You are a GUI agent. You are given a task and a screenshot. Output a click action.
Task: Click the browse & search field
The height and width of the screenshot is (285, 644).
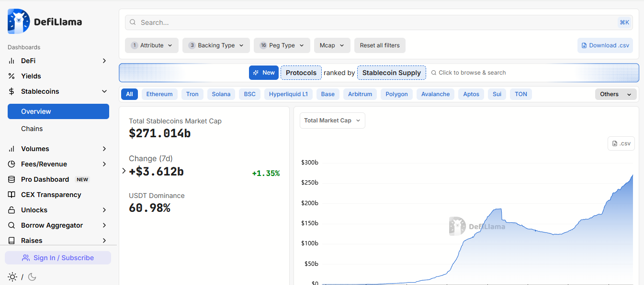tap(469, 73)
